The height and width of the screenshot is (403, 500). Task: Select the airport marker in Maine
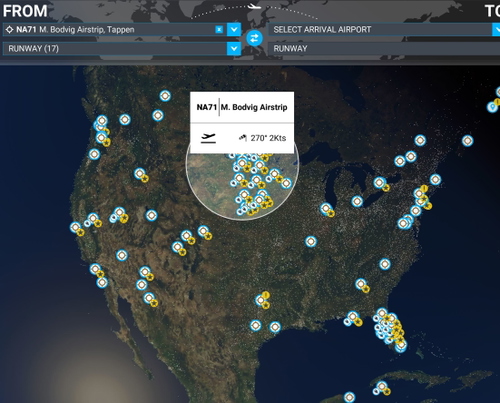click(467, 141)
